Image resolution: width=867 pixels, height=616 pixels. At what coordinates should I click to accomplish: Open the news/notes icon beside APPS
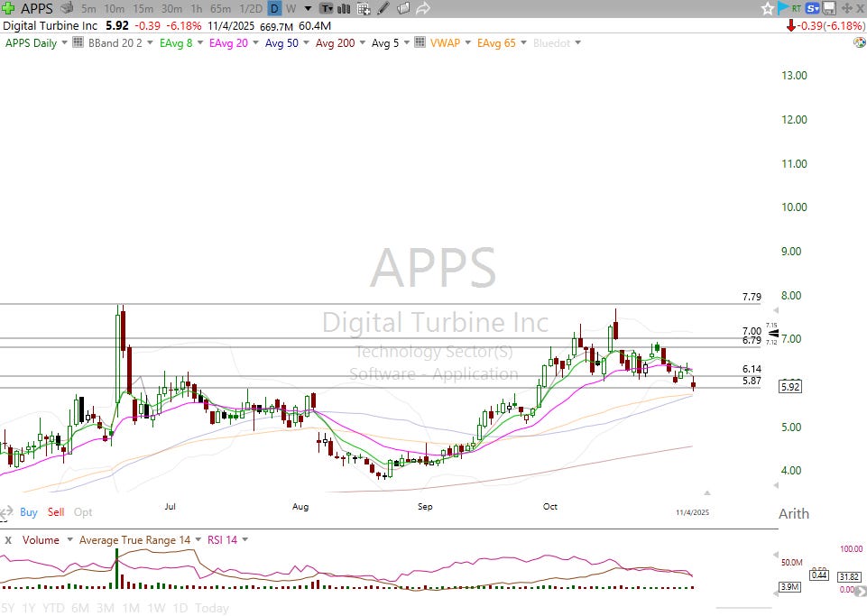tap(67, 8)
